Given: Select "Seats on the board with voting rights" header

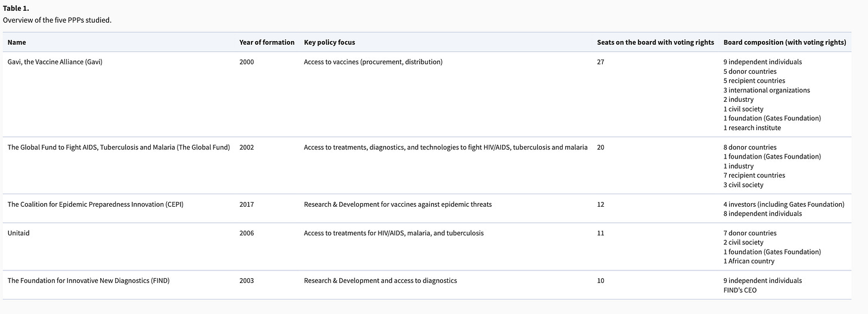Looking at the screenshot, I should click(655, 42).
